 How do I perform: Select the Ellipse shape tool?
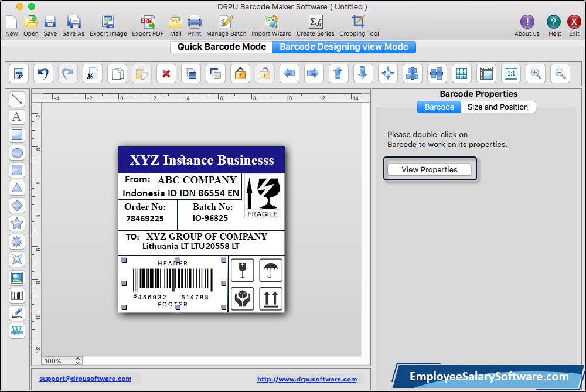point(17,152)
